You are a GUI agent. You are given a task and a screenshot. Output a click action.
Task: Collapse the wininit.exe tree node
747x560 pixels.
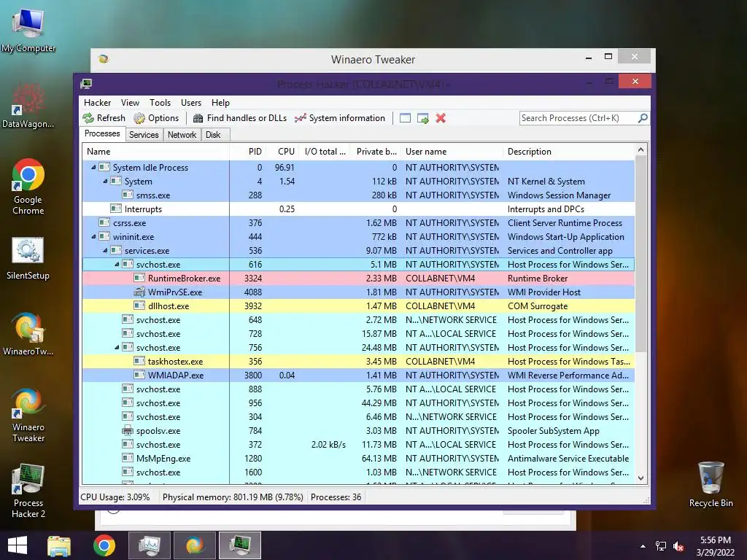point(93,236)
